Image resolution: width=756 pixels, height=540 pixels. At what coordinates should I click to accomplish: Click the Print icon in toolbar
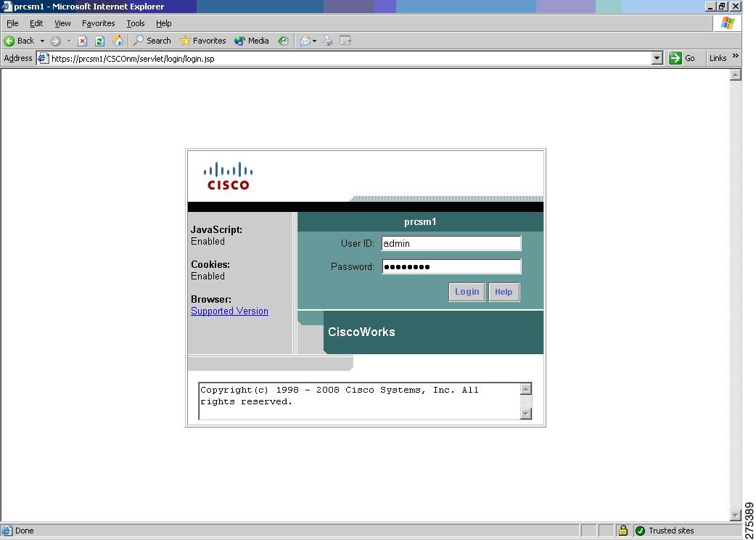[328, 41]
